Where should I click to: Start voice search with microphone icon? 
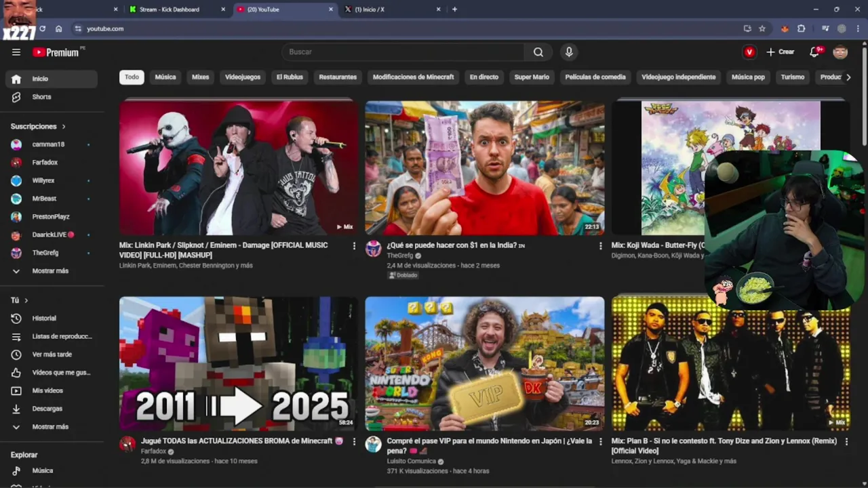coord(569,52)
